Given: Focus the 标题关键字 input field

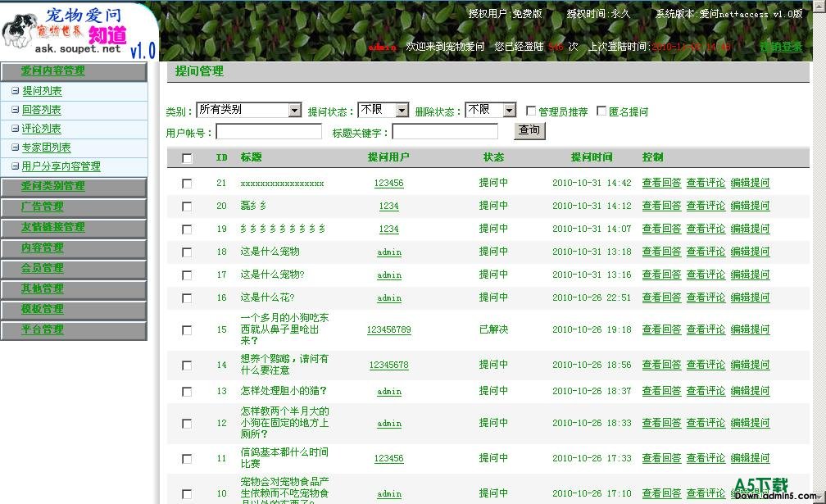Looking at the screenshot, I should click(445, 132).
